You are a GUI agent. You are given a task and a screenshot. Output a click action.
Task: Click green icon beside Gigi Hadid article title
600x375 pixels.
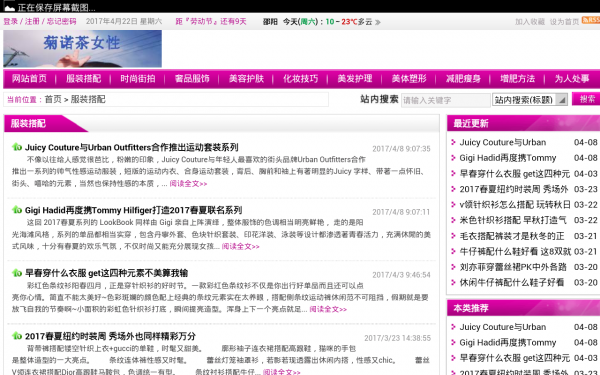(17, 210)
